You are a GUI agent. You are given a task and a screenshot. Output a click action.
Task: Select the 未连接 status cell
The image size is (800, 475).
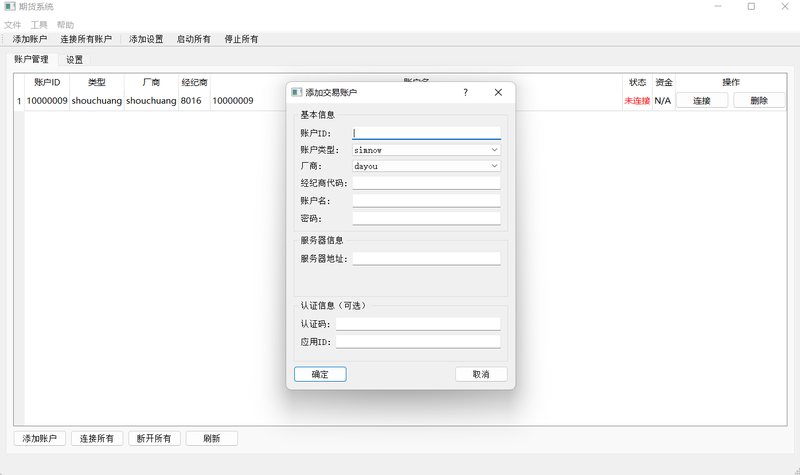637,101
